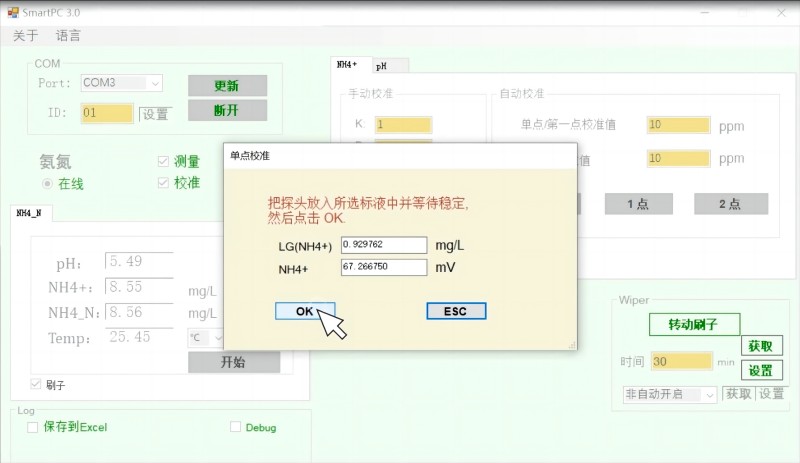The image size is (800, 463).
Task: Click the 2 点 calibration button
Action: (731, 204)
